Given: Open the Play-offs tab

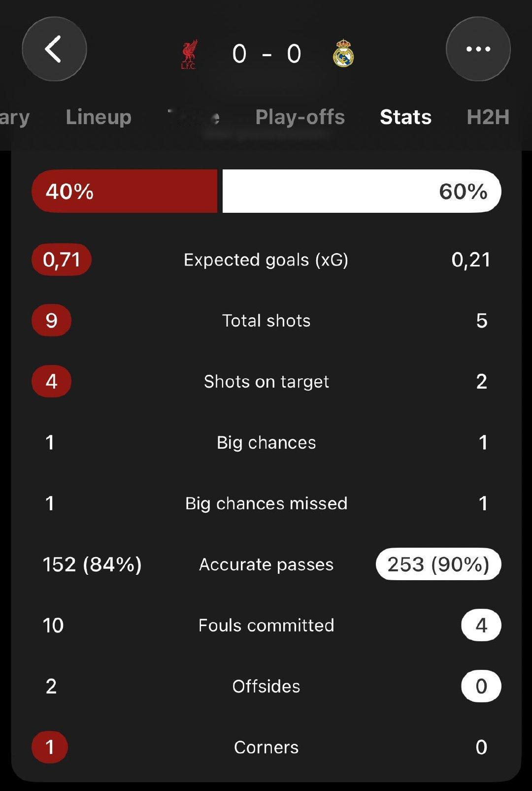Looking at the screenshot, I should pos(300,117).
